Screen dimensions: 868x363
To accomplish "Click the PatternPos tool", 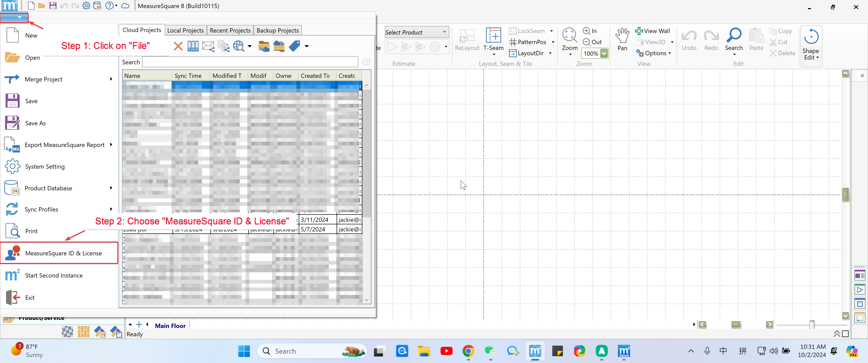I will pos(528,42).
